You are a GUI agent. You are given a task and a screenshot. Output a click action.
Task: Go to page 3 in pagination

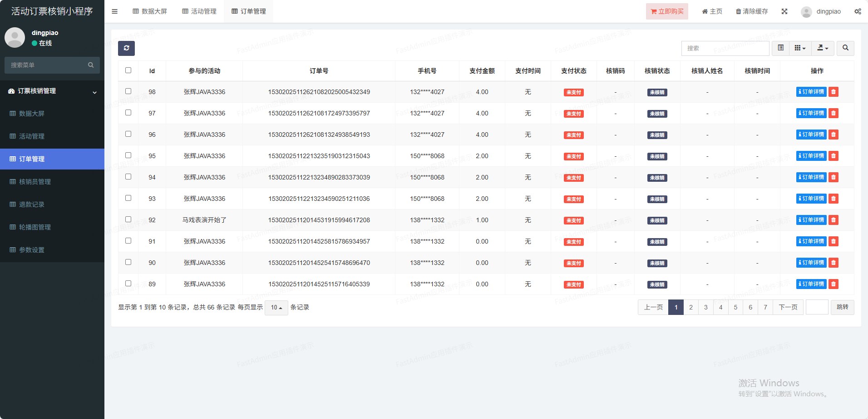pos(705,307)
